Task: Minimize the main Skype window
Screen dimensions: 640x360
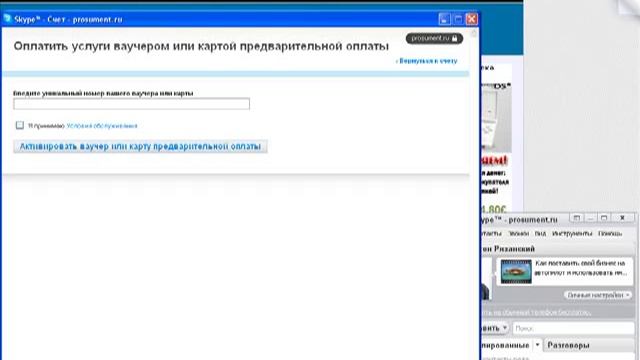Action: point(590,218)
